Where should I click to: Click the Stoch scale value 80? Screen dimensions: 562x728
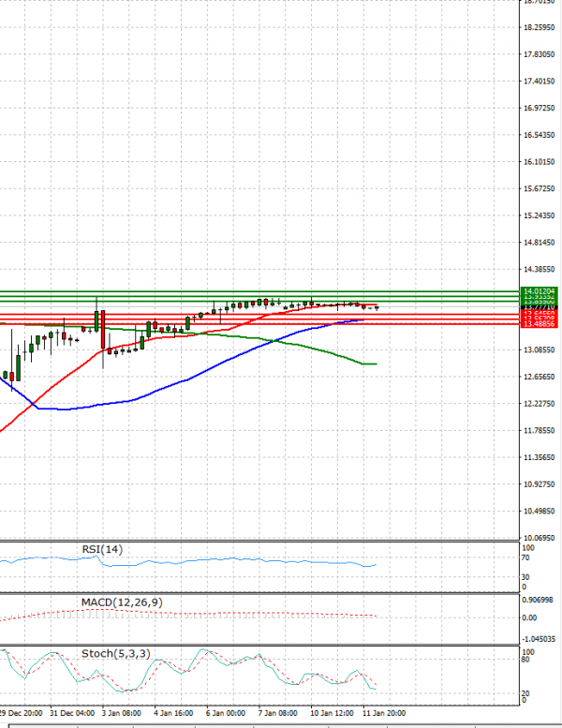(x=525, y=660)
